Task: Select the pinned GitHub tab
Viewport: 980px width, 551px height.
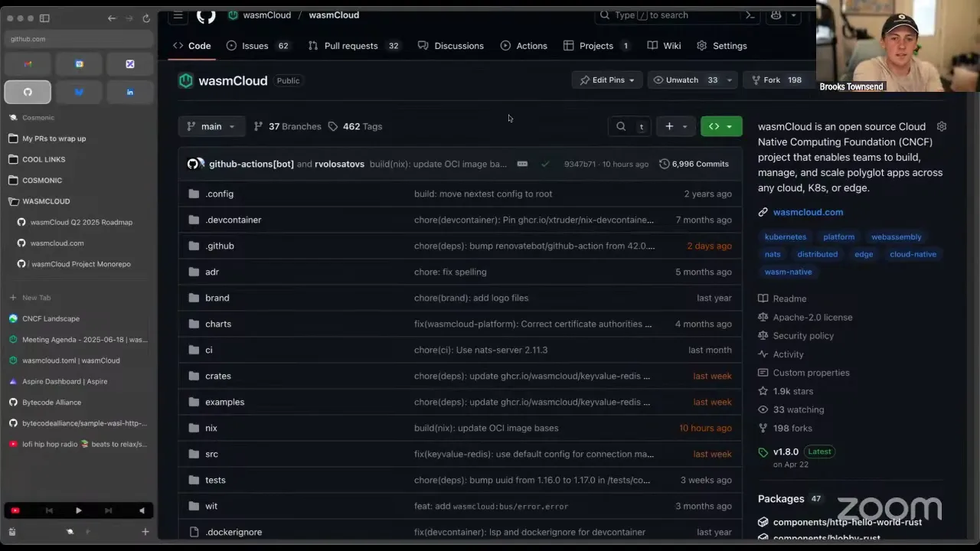Action: point(28,92)
